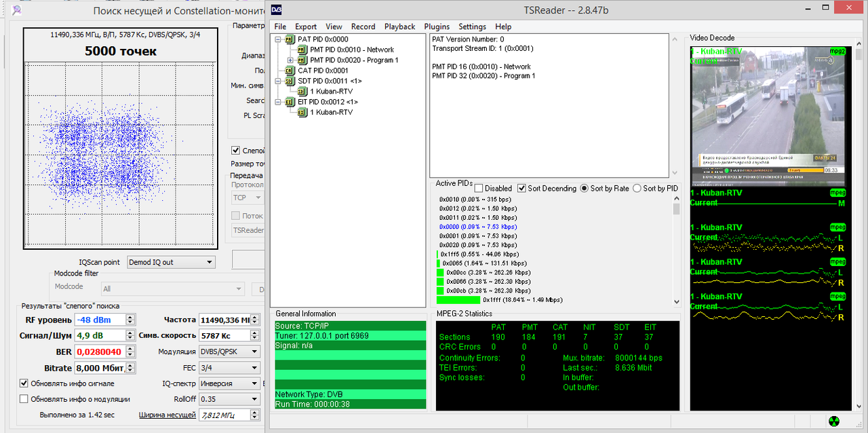The height and width of the screenshot is (433, 868).
Task: Click the constellation monitor window title icon
Action: [16, 10]
